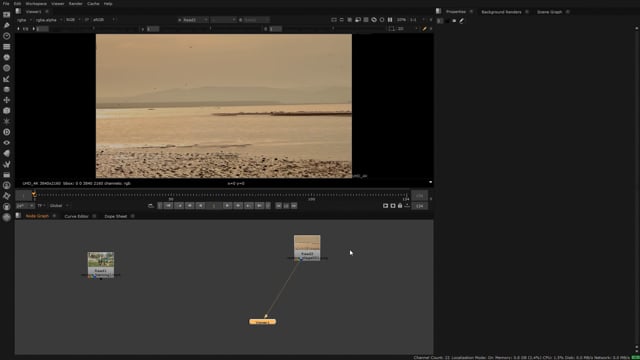
Task: Click the Node Graph pane layout icon
Action: [18, 216]
